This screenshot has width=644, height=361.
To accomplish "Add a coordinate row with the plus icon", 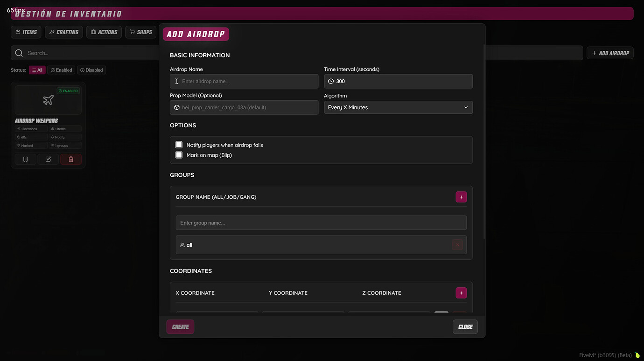I will point(461,293).
